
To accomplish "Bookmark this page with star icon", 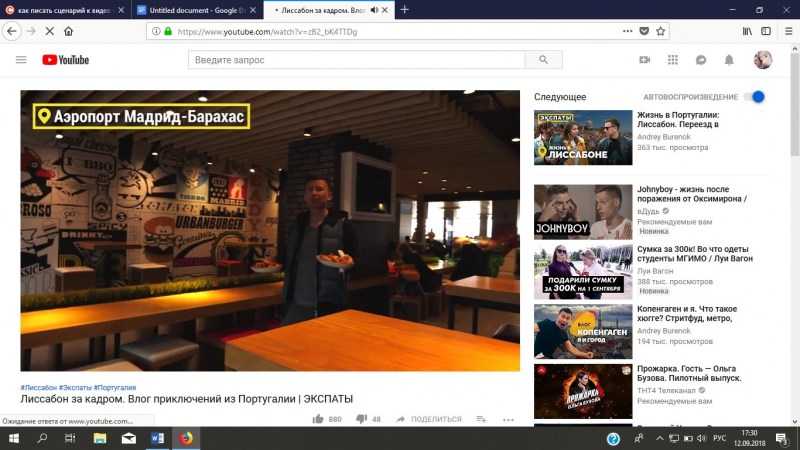I will click(660, 31).
